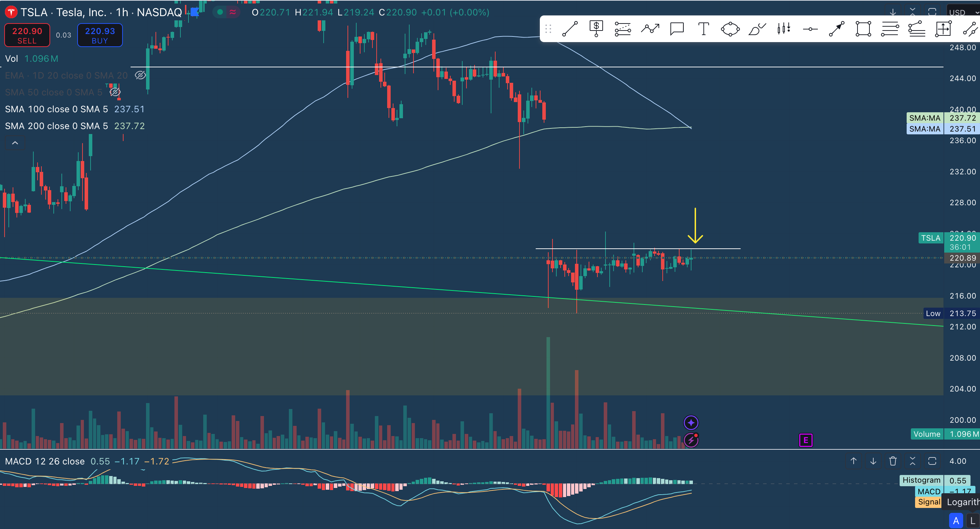This screenshot has width=980, height=529.
Task: Click the SMA:MA 237.51 scale label
Action: click(x=942, y=129)
